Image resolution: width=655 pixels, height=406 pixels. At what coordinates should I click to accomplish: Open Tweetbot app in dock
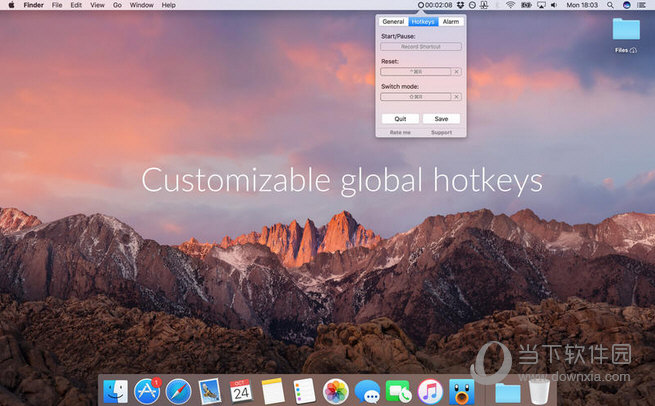[x=462, y=392]
